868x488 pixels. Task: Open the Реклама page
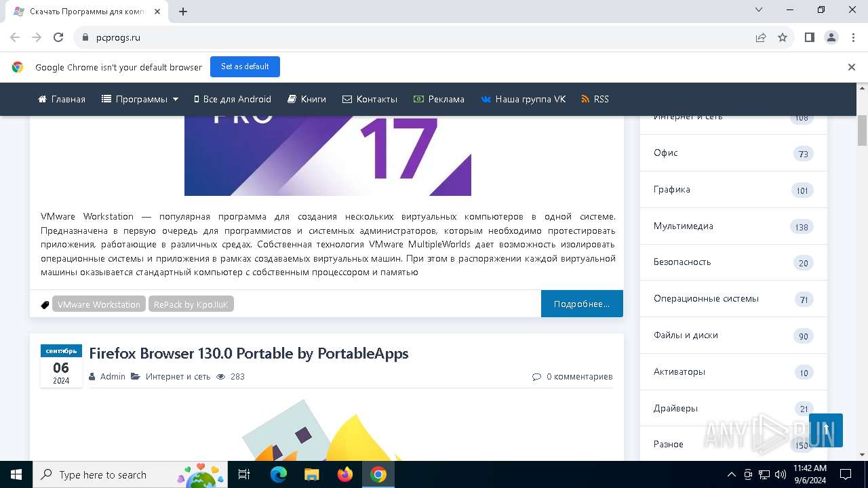click(439, 99)
